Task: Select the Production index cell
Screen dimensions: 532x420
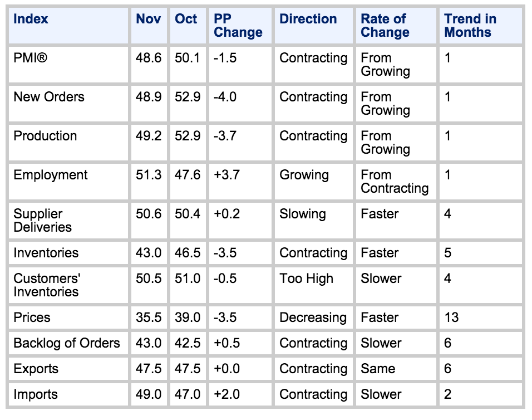Action: click(x=45, y=136)
